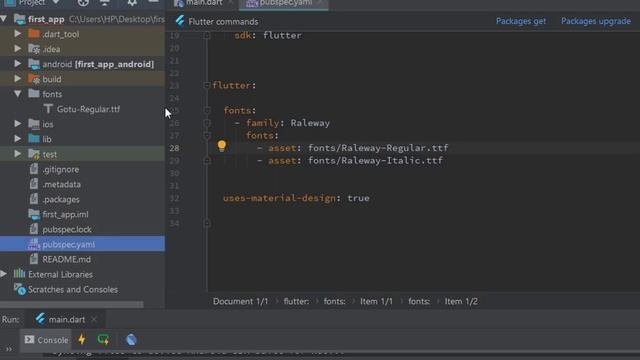Click horizontal scrollbar of Project panel
640x360 pixels.
pos(72,304)
